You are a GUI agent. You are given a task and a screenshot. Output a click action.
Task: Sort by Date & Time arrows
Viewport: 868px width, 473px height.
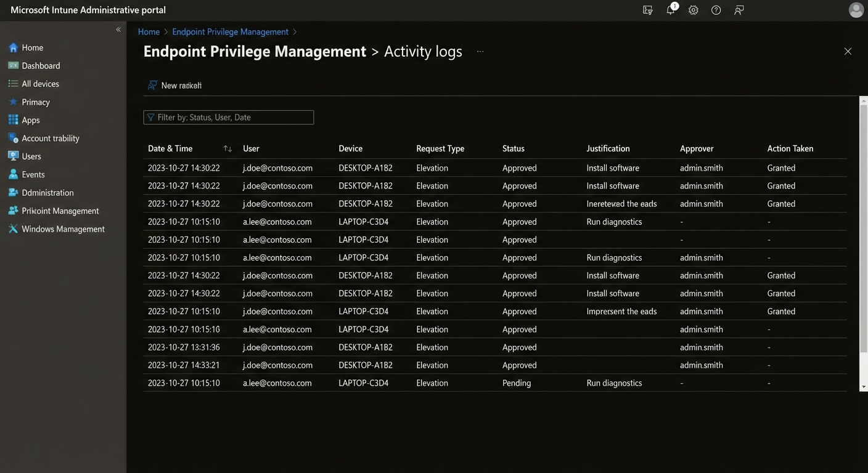point(227,148)
